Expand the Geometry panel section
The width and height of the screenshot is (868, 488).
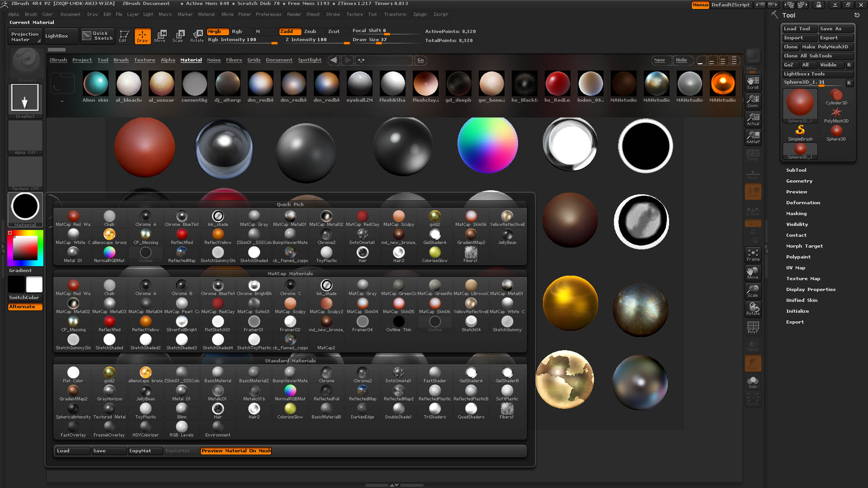pos(798,181)
